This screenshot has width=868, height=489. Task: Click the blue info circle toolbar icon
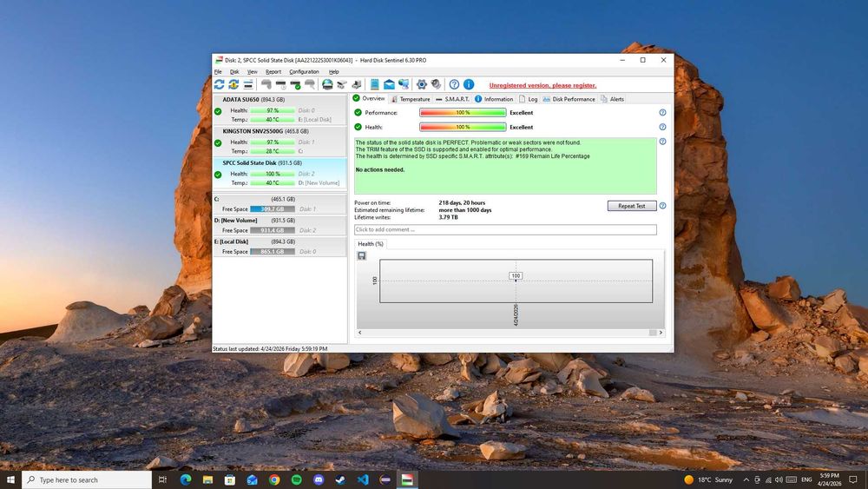point(469,84)
